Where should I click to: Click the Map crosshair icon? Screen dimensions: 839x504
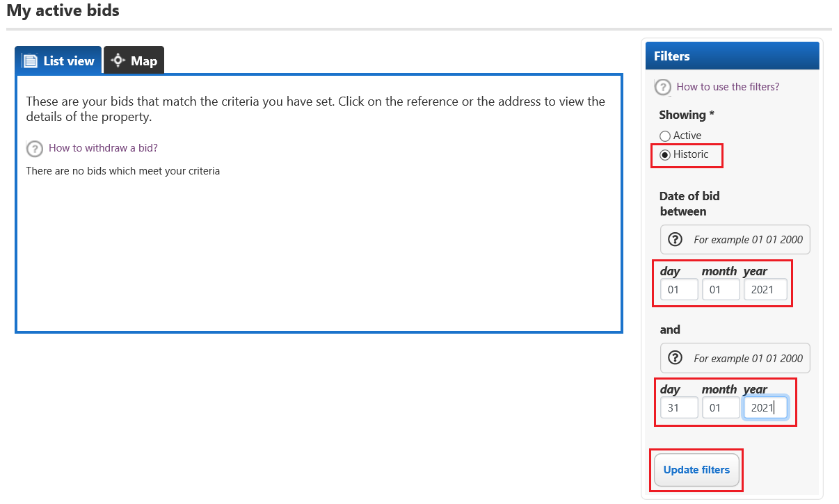tap(118, 60)
